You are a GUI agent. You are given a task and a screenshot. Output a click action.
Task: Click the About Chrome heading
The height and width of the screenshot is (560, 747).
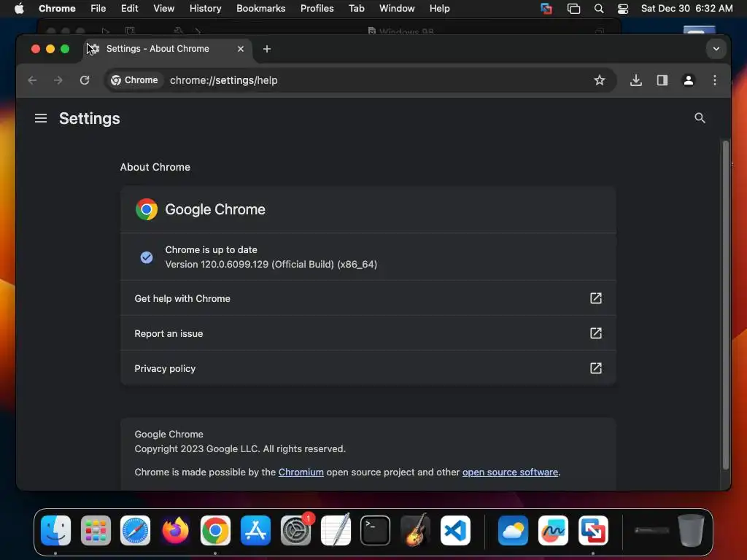[x=155, y=167]
